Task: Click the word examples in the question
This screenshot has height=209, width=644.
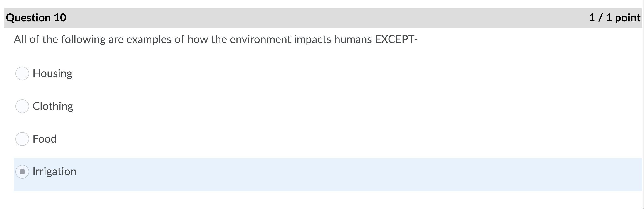Action: pyautogui.click(x=149, y=40)
